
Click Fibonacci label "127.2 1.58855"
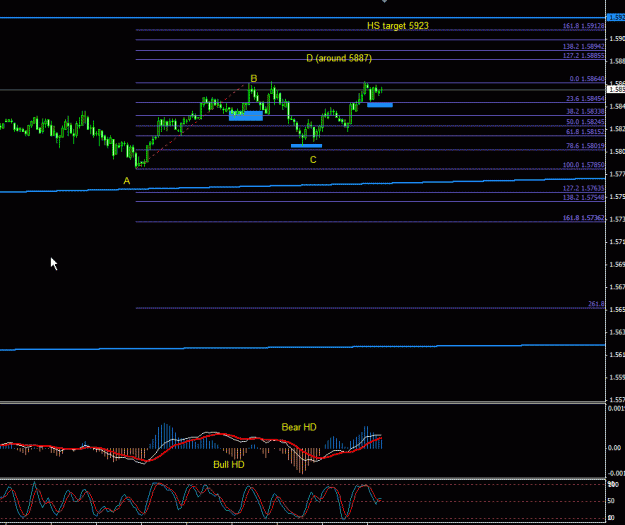tap(584, 55)
